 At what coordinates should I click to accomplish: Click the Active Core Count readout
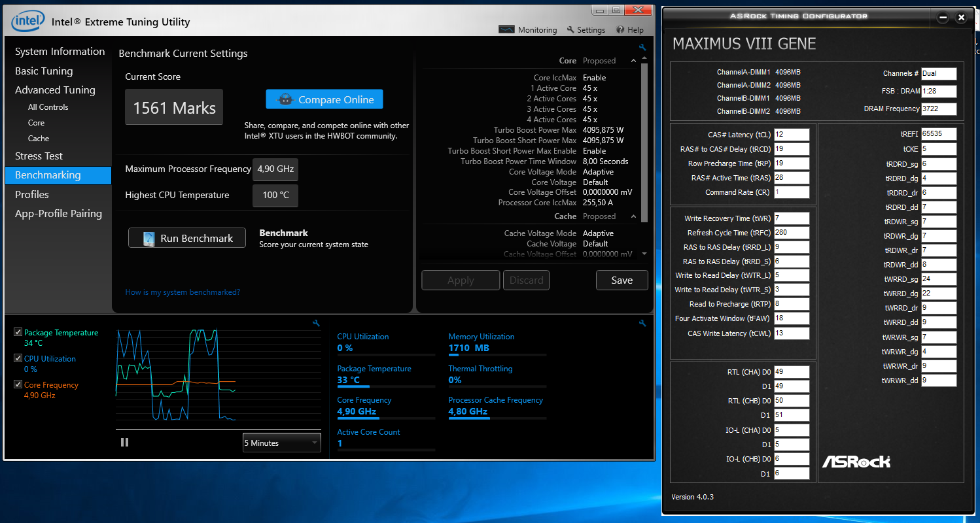(x=340, y=443)
